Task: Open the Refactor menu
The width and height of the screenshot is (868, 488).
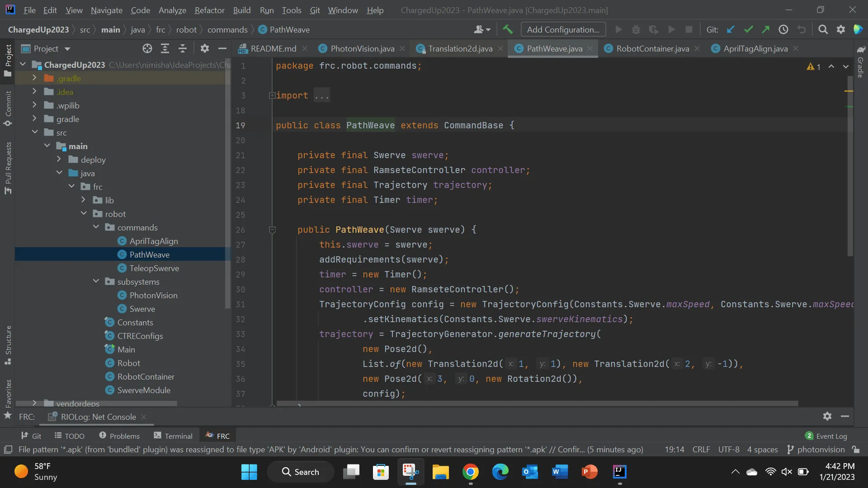Action: pyautogui.click(x=209, y=10)
